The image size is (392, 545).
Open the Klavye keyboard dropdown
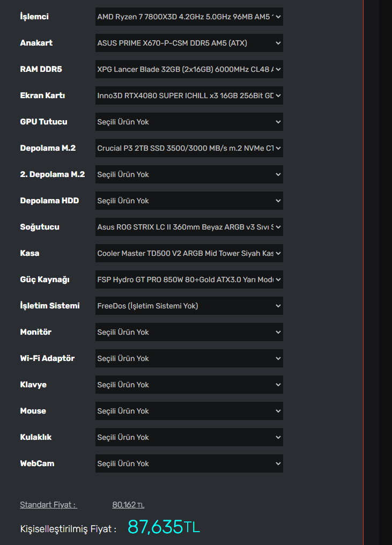[189, 385]
